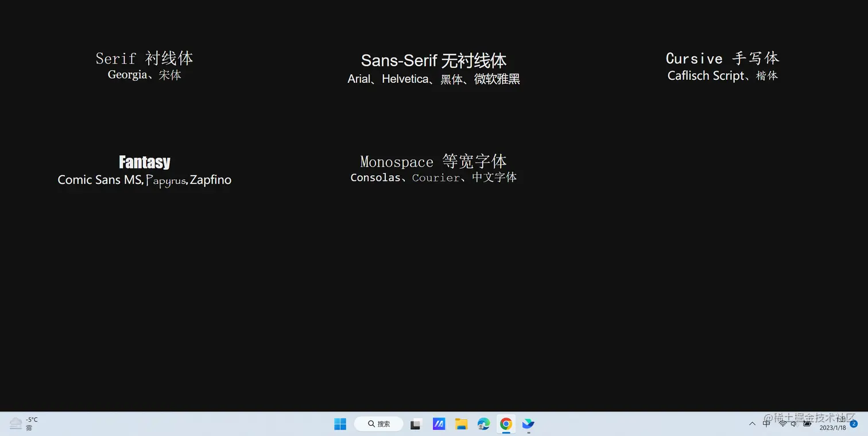
Task: Click the Cursive 手写体 heading
Action: pos(722,58)
